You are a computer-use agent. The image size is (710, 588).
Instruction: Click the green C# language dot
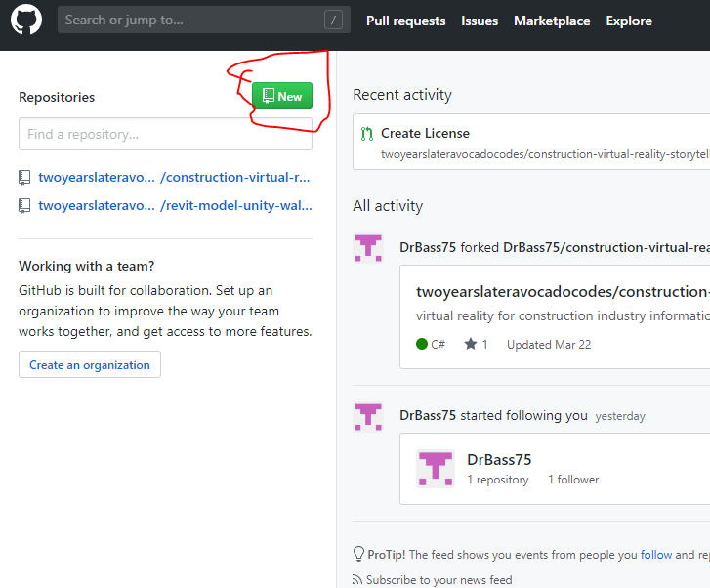422,344
